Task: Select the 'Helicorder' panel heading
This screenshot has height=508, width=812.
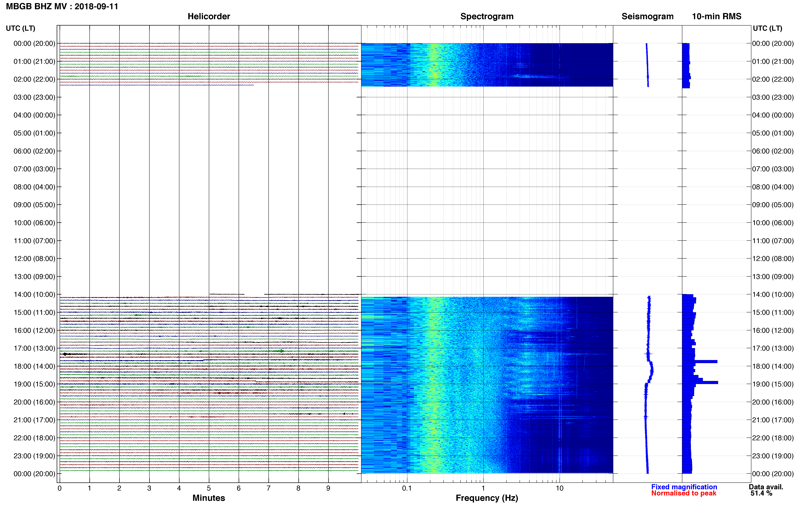Action: [x=209, y=16]
